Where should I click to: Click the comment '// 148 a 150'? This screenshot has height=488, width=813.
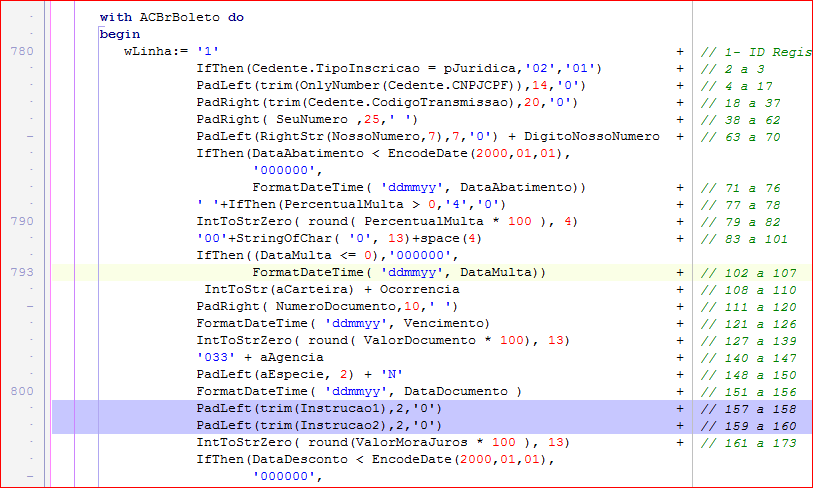[x=748, y=375]
